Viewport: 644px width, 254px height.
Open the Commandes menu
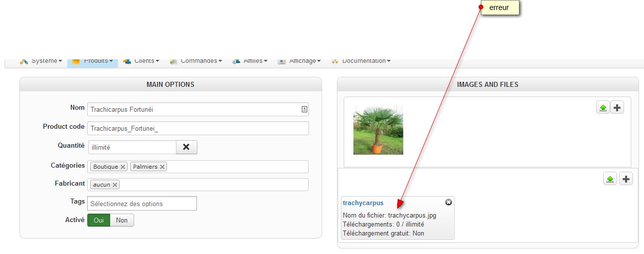196,61
